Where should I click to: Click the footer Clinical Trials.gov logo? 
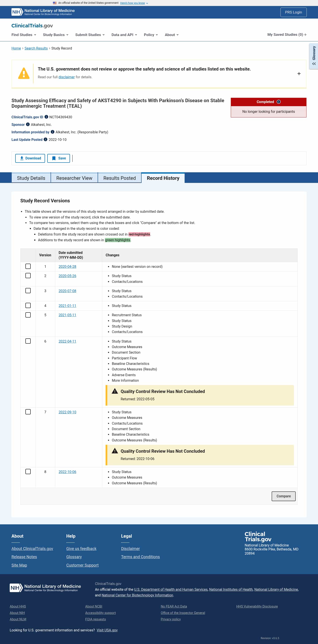point(258,537)
